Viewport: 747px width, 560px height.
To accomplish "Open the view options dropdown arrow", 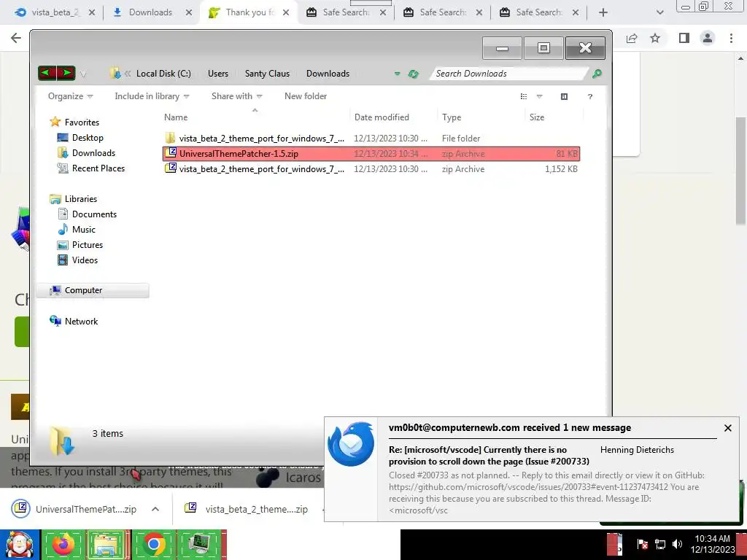I will click(539, 97).
